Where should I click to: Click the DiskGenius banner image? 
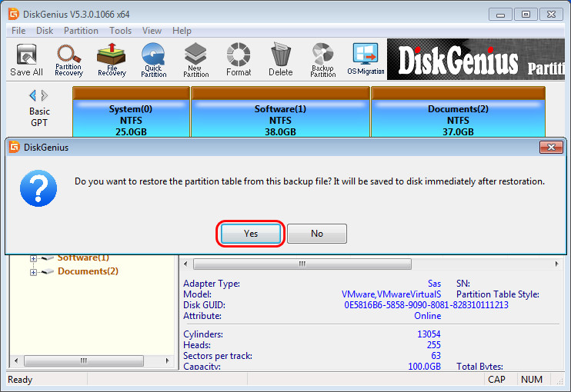(x=476, y=59)
